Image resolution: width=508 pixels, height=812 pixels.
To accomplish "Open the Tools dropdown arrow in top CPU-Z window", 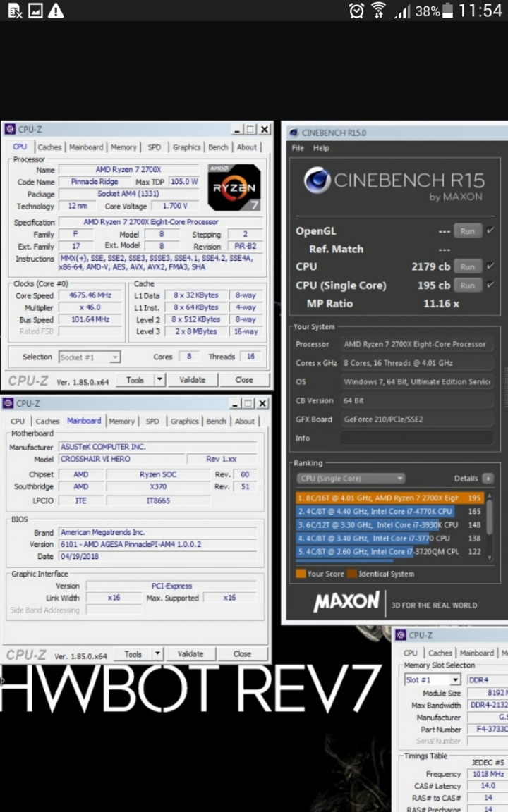I will tap(159, 380).
